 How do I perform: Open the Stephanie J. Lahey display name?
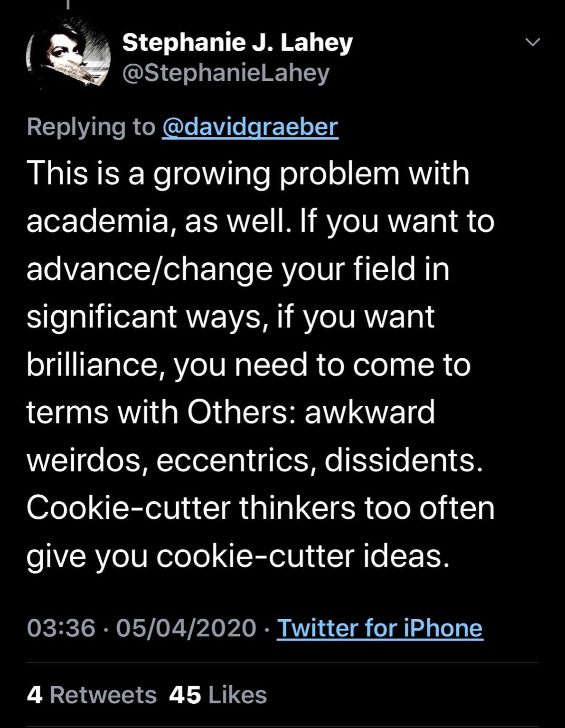coord(237,43)
